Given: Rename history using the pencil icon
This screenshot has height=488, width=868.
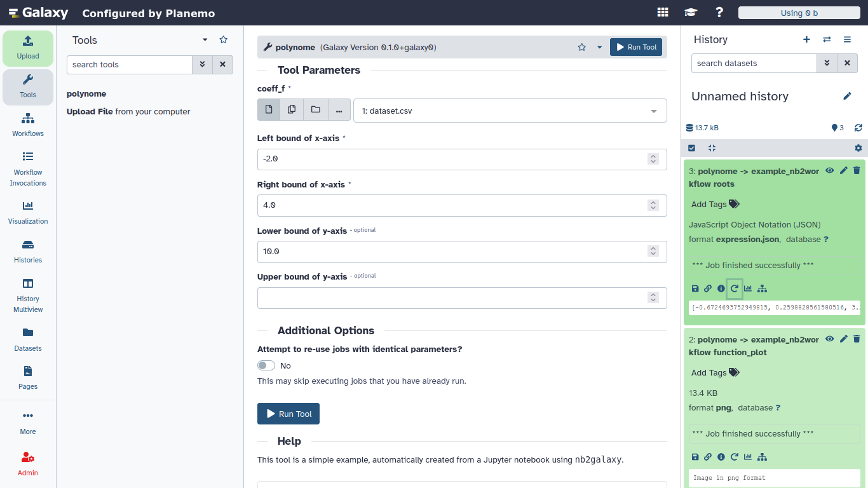Looking at the screenshot, I should [847, 96].
